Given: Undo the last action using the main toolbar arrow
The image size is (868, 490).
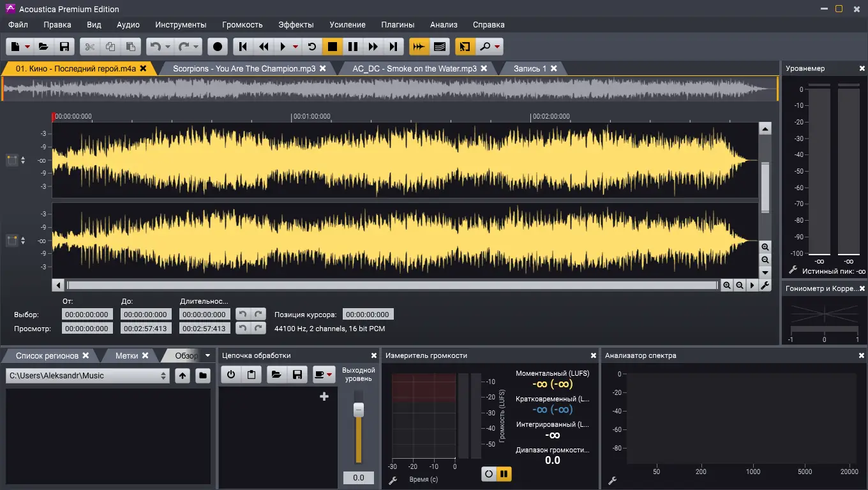Looking at the screenshot, I should click(x=156, y=47).
